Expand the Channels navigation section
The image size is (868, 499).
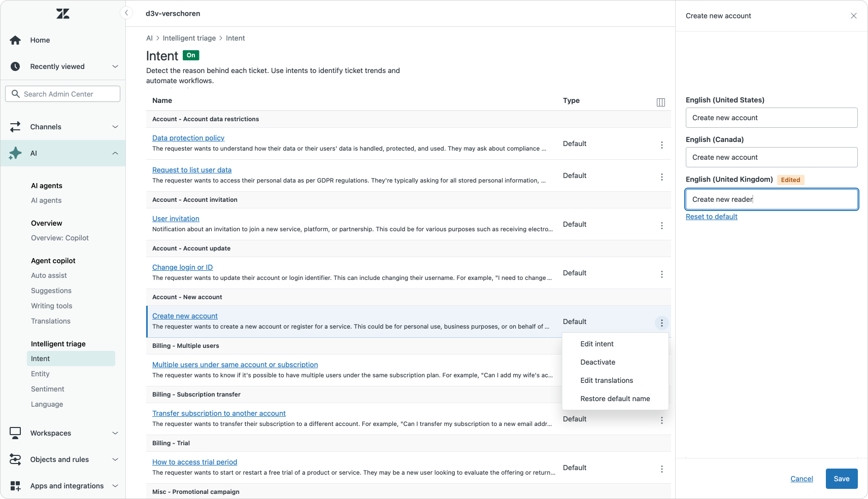(115, 127)
